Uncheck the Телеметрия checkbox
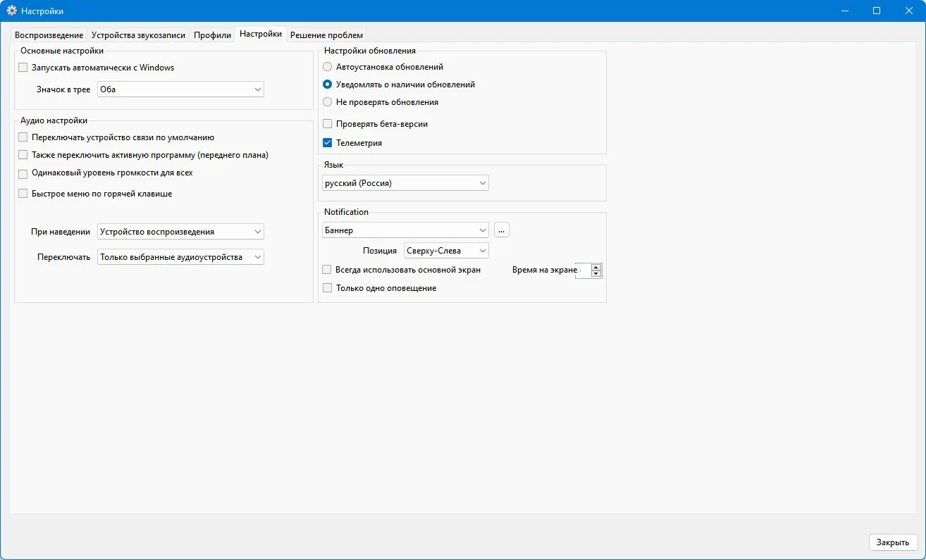926x560 pixels. tap(327, 143)
